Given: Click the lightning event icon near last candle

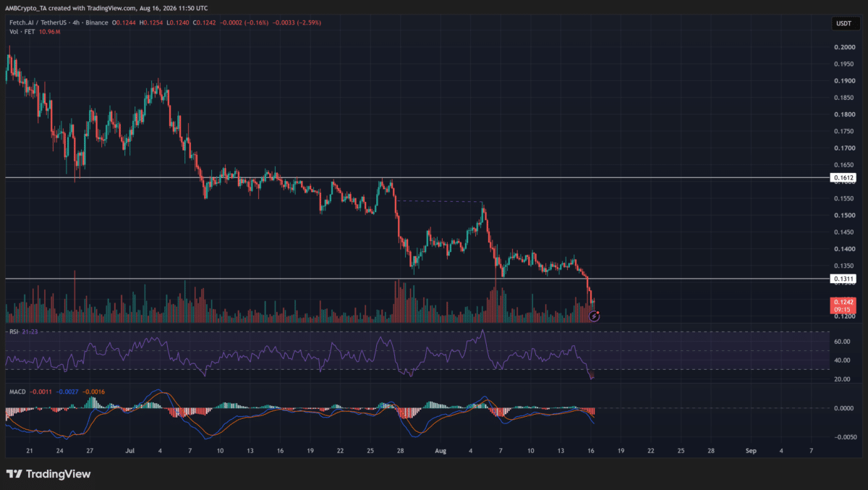Looking at the screenshot, I should [595, 316].
